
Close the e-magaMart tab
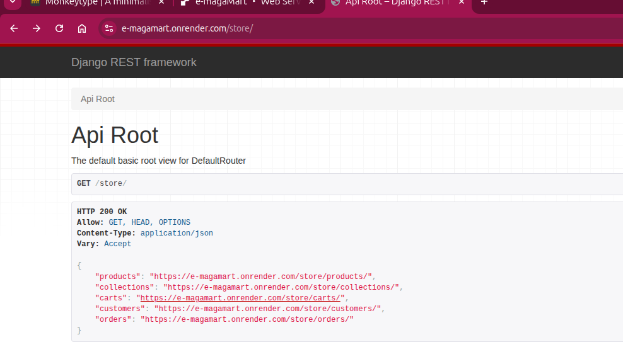pyautogui.click(x=311, y=3)
